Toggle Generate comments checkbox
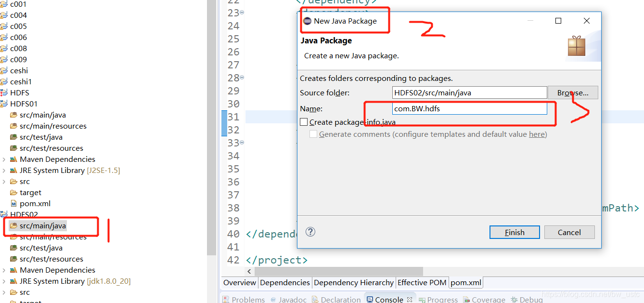The width and height of the screenshot is (644, 303). coord(313,134)
